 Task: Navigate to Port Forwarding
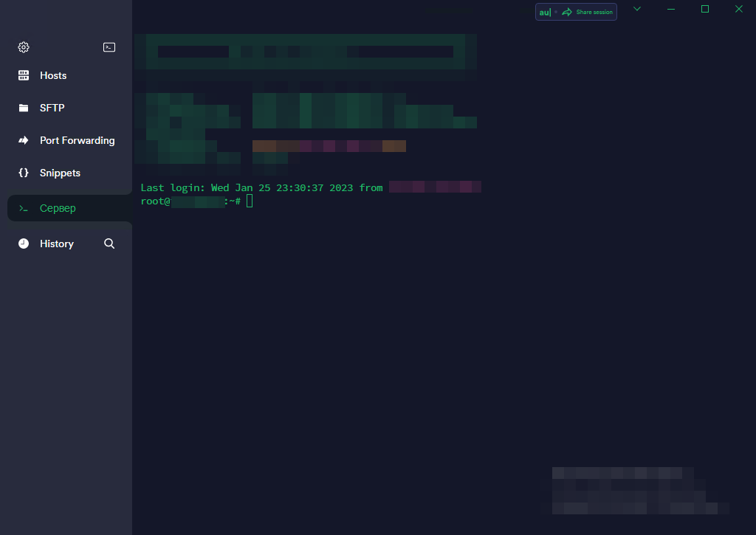coord(77,140)
